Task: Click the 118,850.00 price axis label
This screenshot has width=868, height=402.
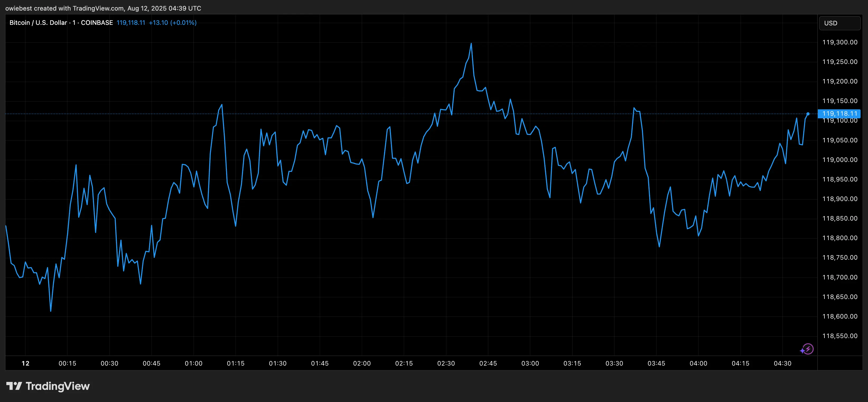Action: click(840, 218)
